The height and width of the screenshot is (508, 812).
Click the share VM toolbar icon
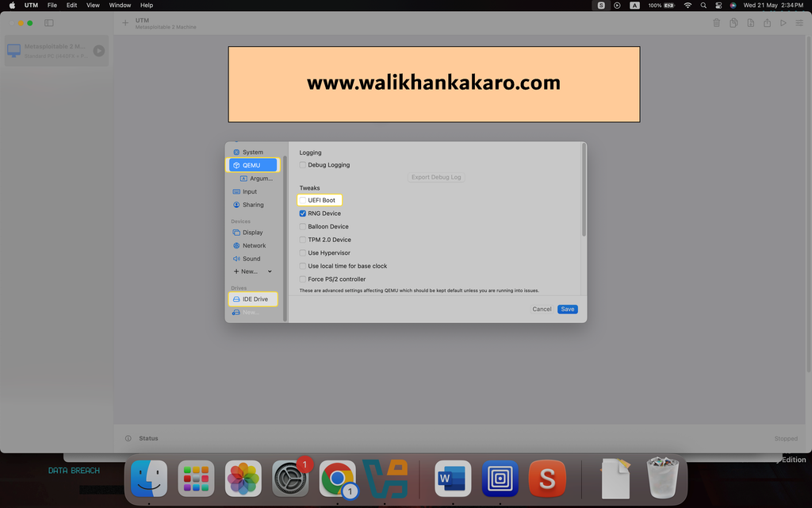pos(767,23)
